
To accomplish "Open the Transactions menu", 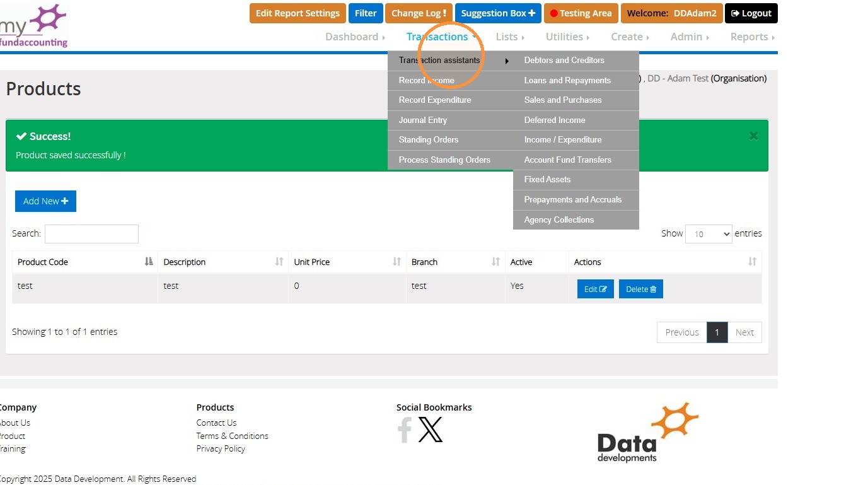I will click(x=441, y=37).
